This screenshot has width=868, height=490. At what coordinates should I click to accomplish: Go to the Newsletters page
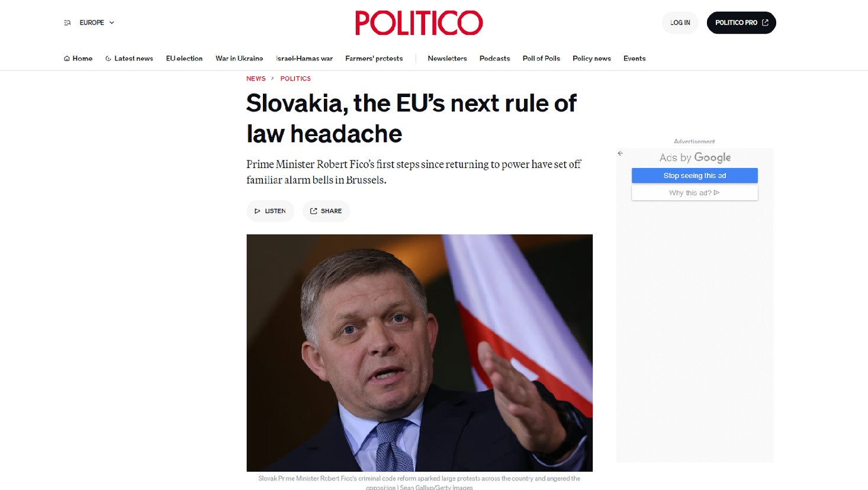(447, 59)
